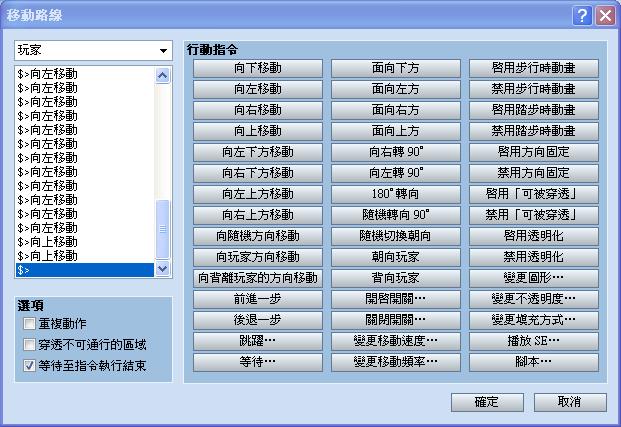Screen dimensions: 621x427
Task: Click 面向左方 button
Action: click(x=396, y=89)
